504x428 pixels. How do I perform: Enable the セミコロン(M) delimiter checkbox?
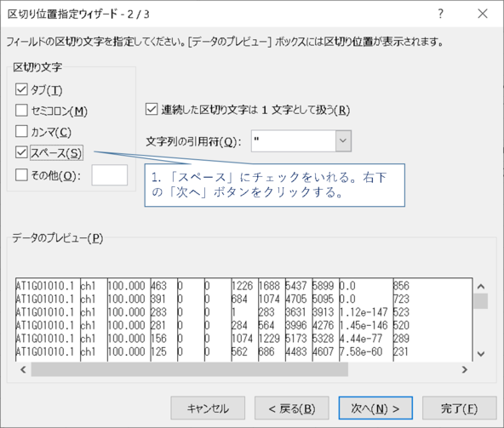point(21,111)
